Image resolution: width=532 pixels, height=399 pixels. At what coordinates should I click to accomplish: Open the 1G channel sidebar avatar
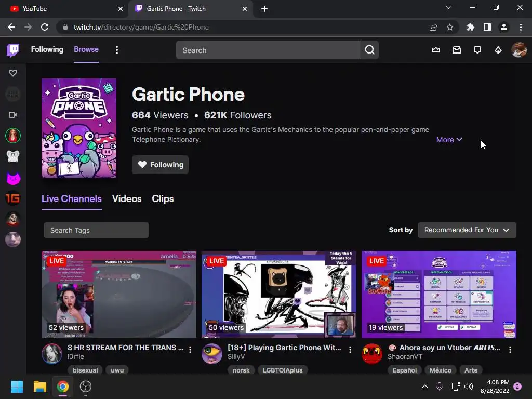point(13,198)
